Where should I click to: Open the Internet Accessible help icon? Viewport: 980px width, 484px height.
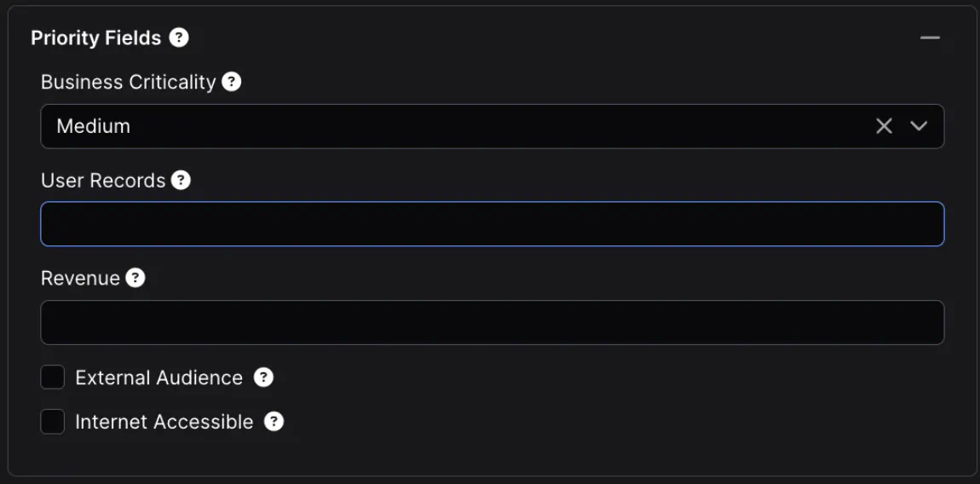pos(274,421)
